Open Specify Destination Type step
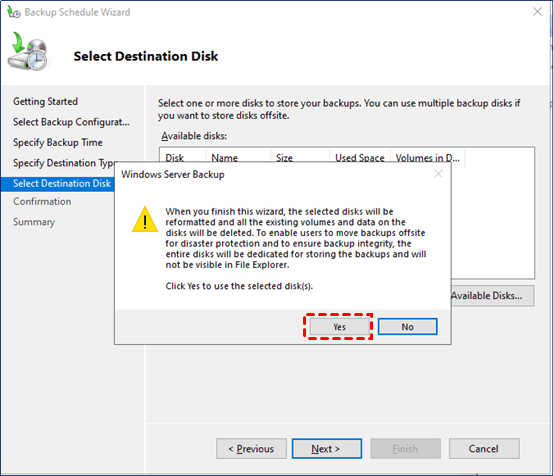 coord(64,163)
